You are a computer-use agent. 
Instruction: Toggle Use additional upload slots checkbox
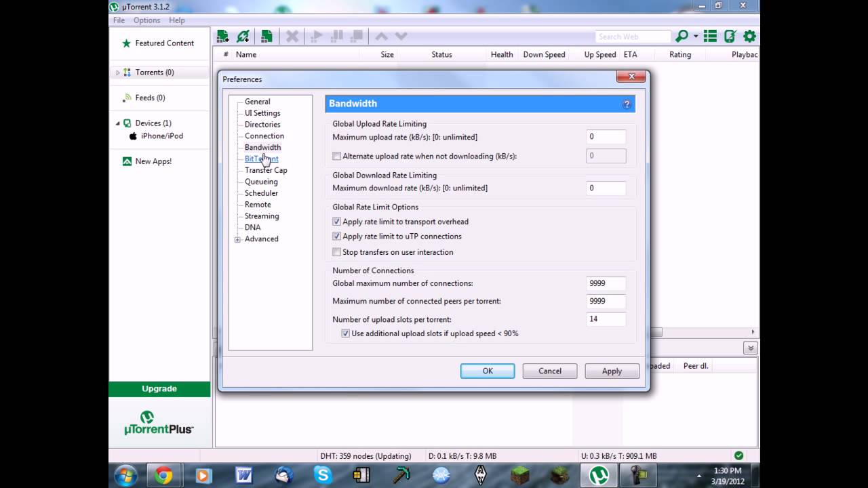(346, 333)
